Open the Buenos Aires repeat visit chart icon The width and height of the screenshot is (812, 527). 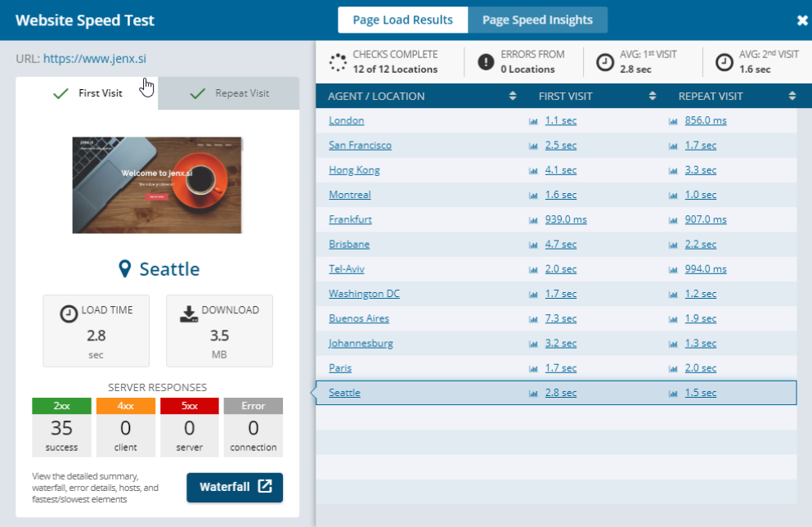[x=673, y=319]
